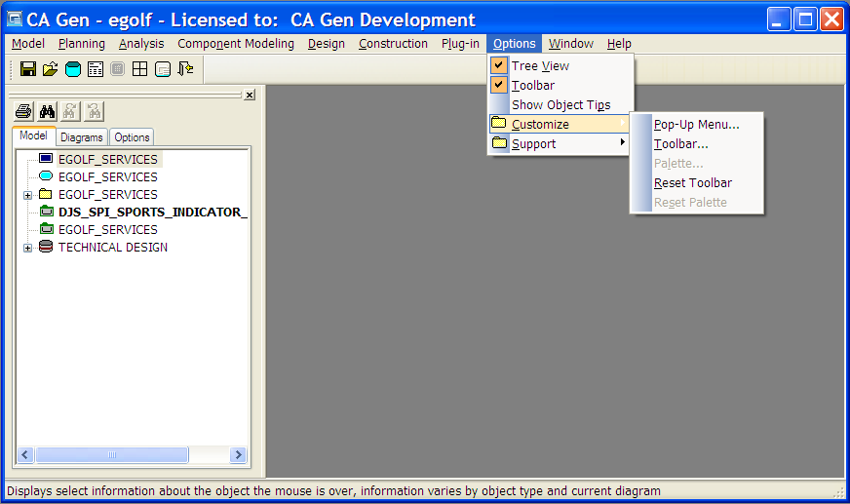The width and height of the screenshot is (850, 504).
Task: Click the status bar help text
Action: (x=333, y=491)
